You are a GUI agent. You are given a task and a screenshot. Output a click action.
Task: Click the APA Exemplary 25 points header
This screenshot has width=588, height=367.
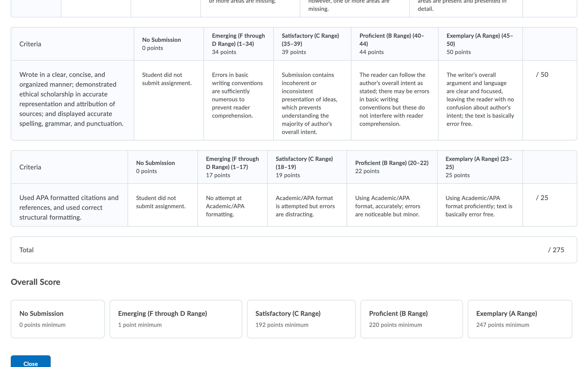pos(480,167)
